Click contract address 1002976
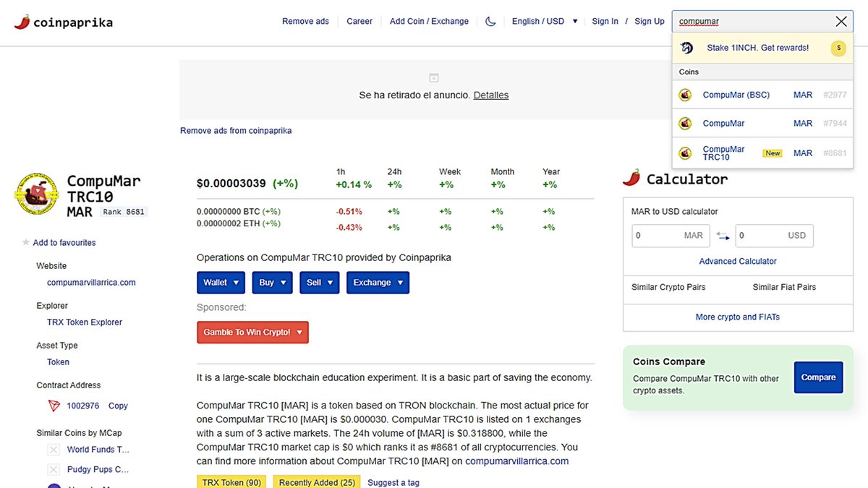868x488 pixels. 83,406
